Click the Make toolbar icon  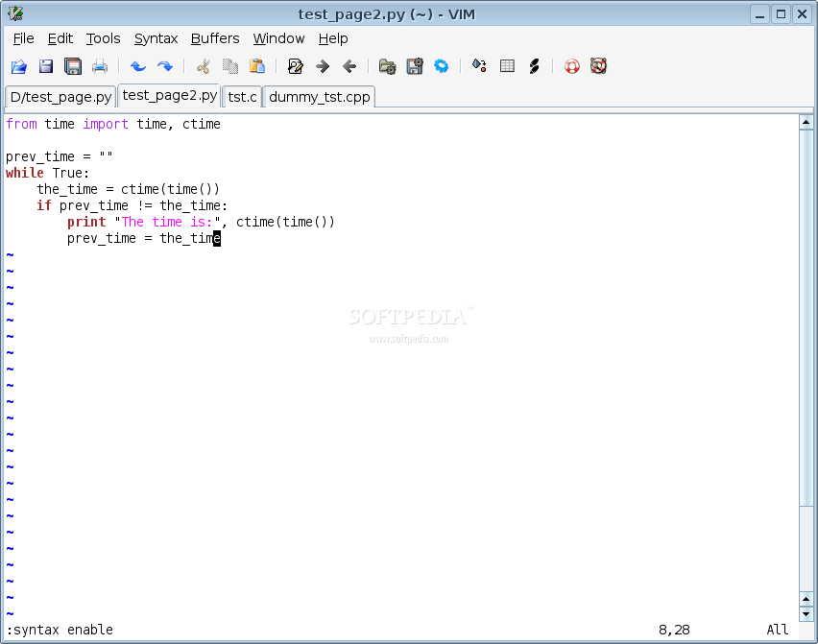479,65
